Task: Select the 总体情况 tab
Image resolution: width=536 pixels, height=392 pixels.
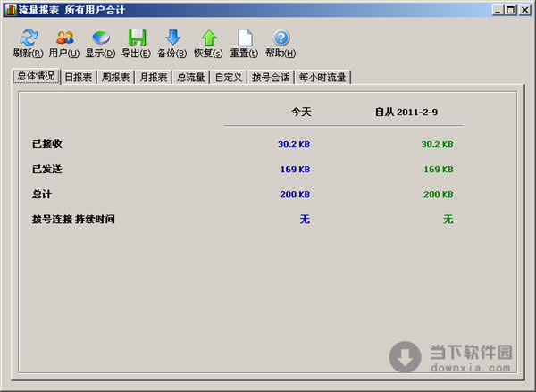Action: pyautogui.click(x=37, y=76)
